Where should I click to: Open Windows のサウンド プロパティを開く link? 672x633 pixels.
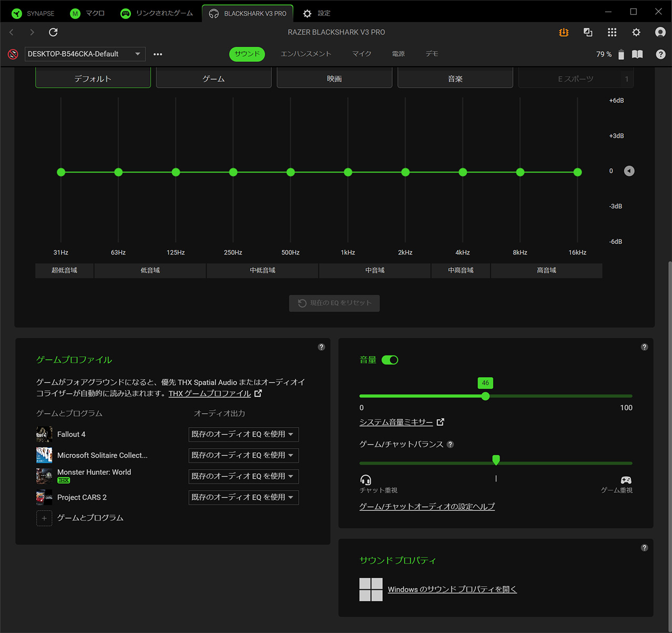[452, 589]
